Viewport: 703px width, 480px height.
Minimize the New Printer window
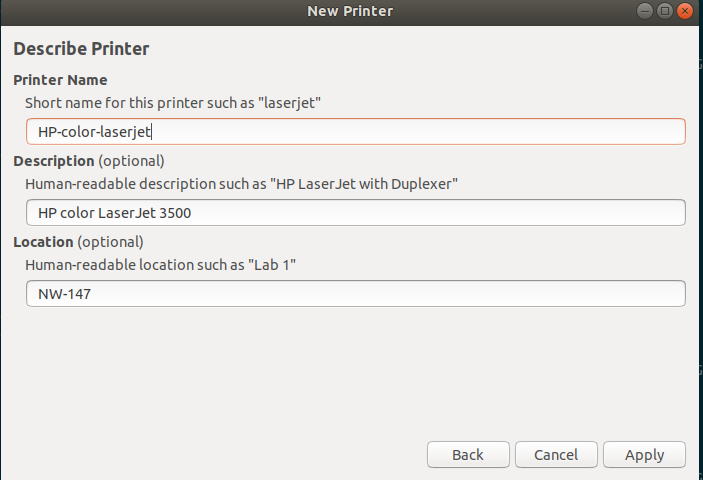646,11
